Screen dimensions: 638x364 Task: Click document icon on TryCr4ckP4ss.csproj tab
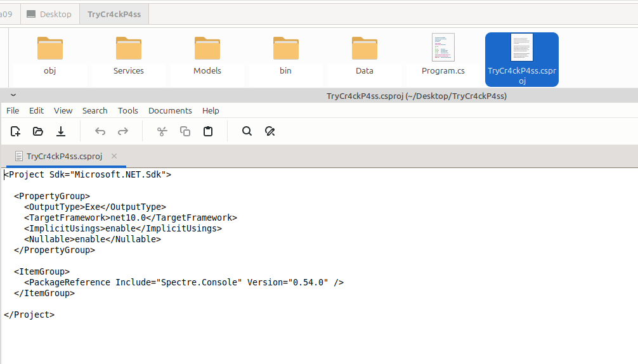[x=19, y=156]
